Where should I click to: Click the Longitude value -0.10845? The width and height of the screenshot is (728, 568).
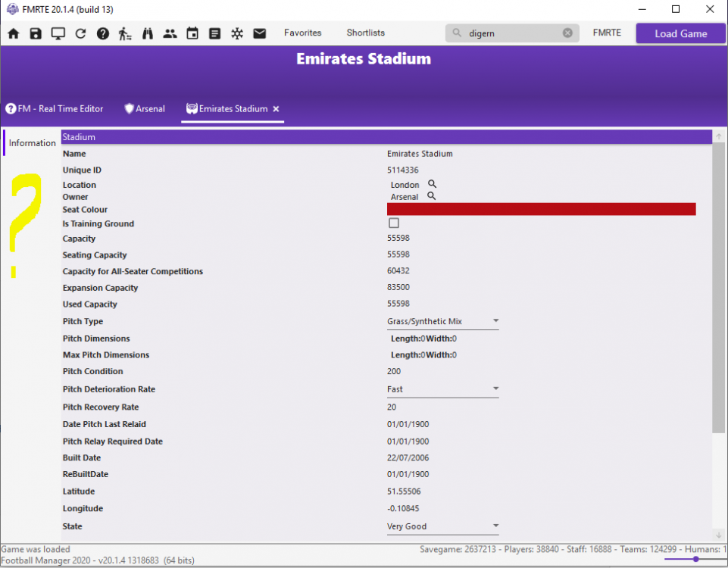point(403,509)
